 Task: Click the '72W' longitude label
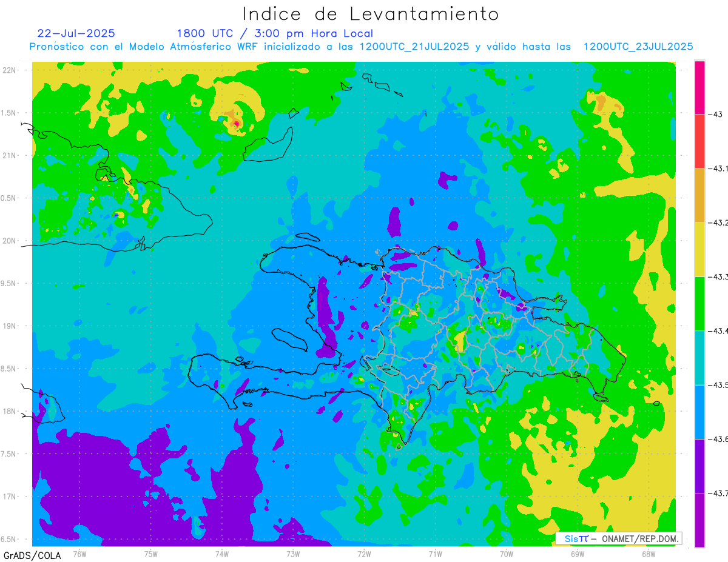[x=364, y=554]
